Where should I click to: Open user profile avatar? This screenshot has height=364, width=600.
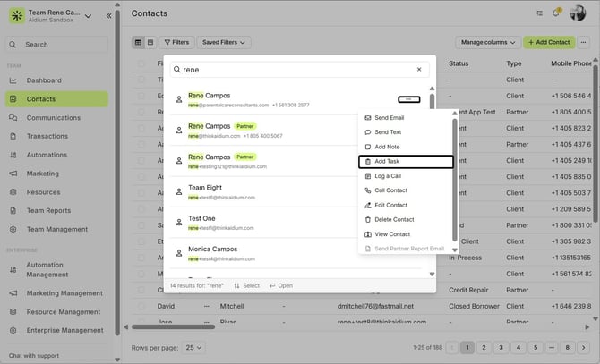pyautogui.click(x=581, y=13)
